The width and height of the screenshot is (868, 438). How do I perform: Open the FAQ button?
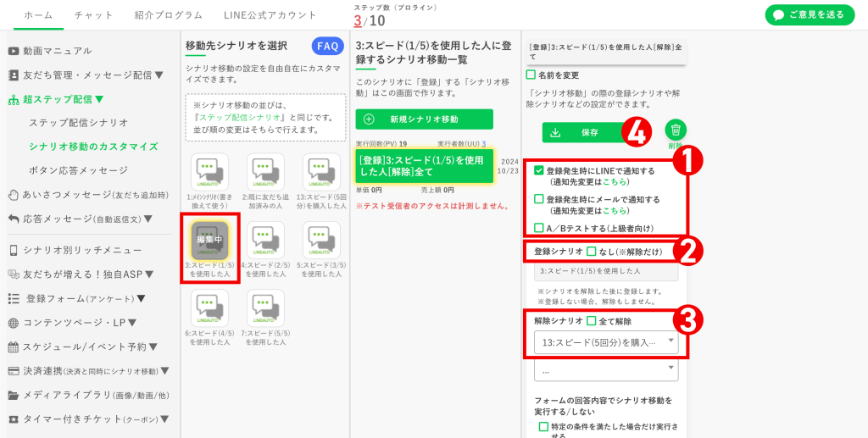[328, 47]
